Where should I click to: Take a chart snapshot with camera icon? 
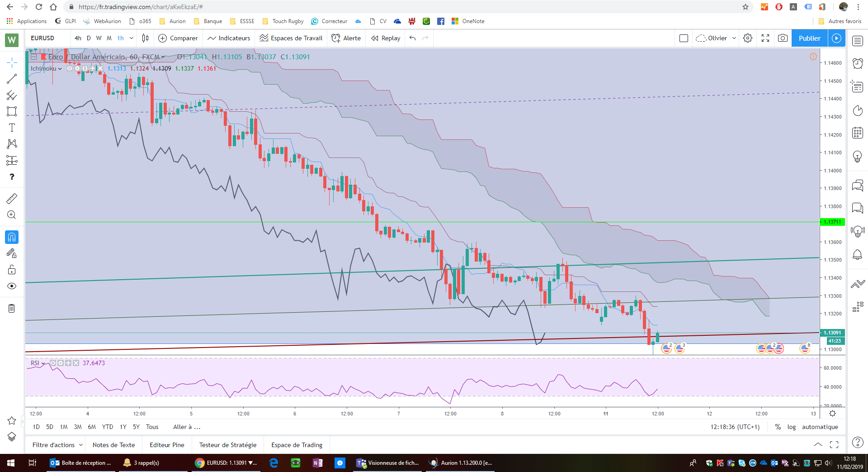click(x=783, y=38)
